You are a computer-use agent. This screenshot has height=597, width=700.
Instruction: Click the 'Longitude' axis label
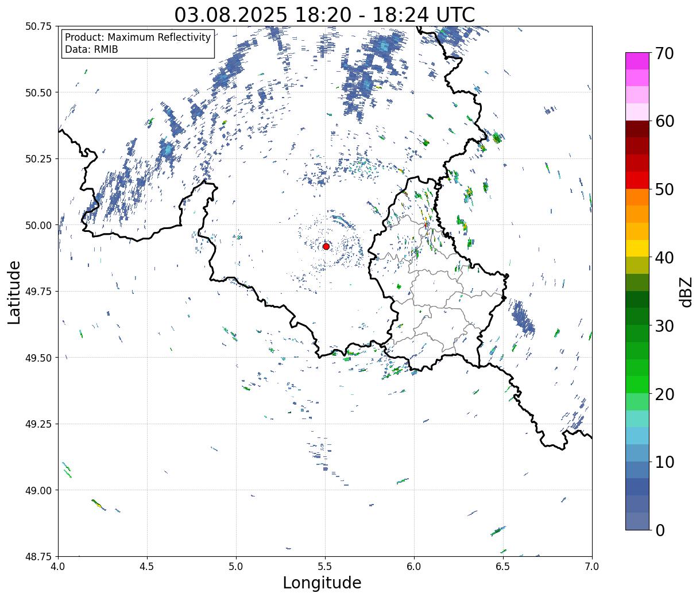[x=322, y=583]
